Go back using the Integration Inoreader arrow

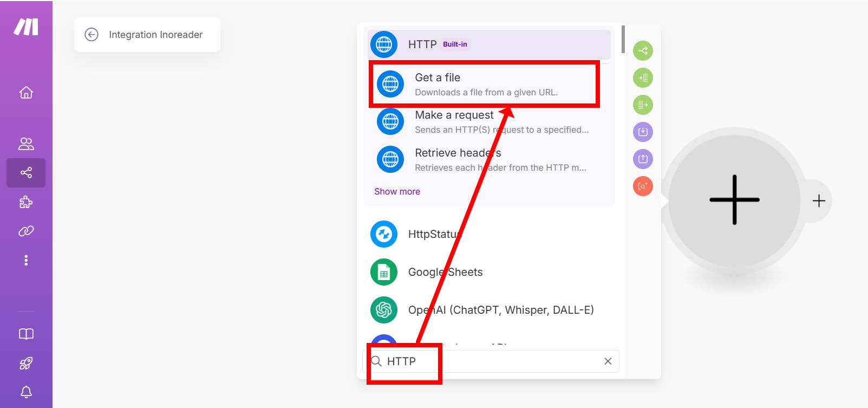pyautogui.click(x=92, y=35)
